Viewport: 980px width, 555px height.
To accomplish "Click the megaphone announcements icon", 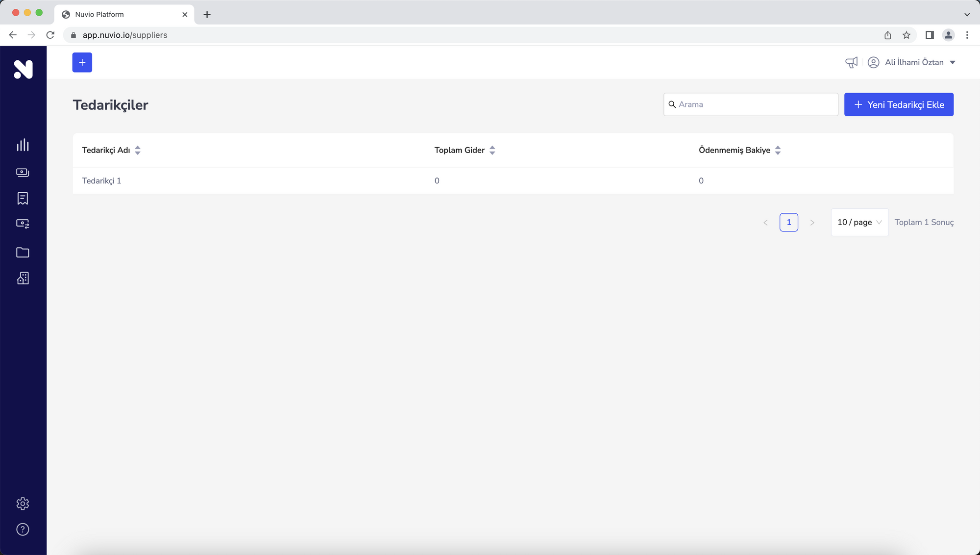I will tap(852, 62).
